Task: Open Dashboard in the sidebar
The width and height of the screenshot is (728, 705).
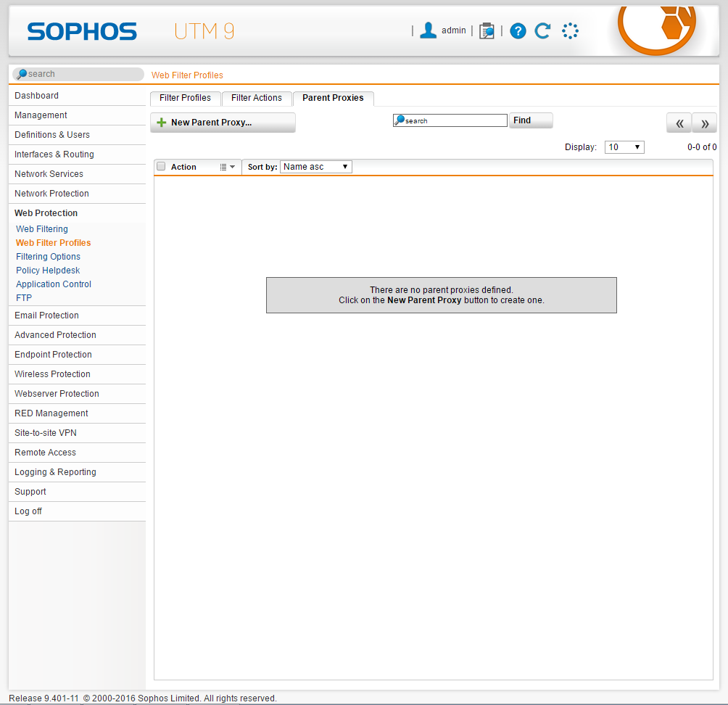Action: click(77, 96)
